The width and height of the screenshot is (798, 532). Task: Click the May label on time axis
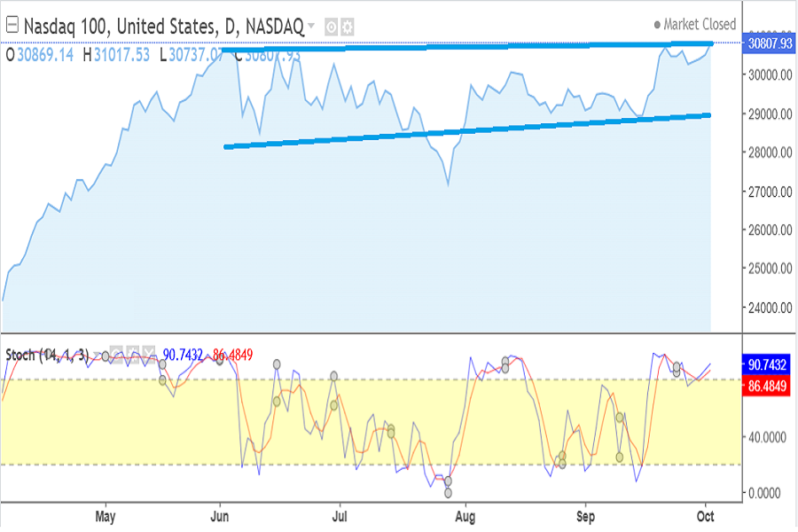click(105, 517)
